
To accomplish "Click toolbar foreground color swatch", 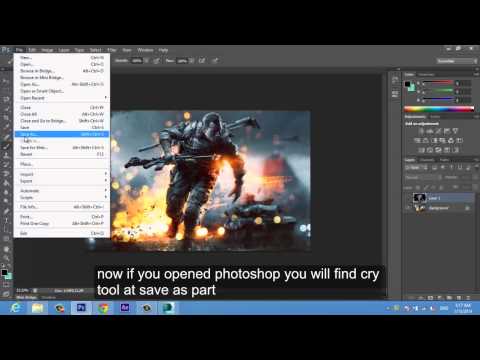I will coord(4,273).
